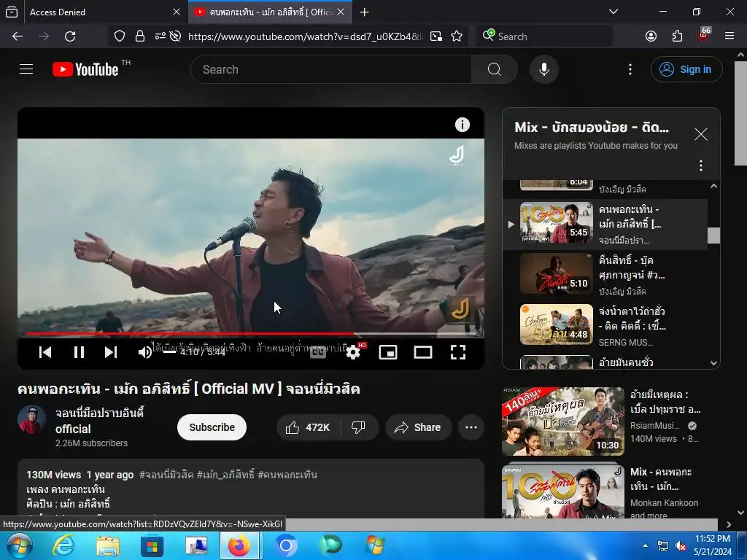Open Chrome-like browser taskbar icon
Viewport: 747px width, 560px height.
click(x=286, y=545)
